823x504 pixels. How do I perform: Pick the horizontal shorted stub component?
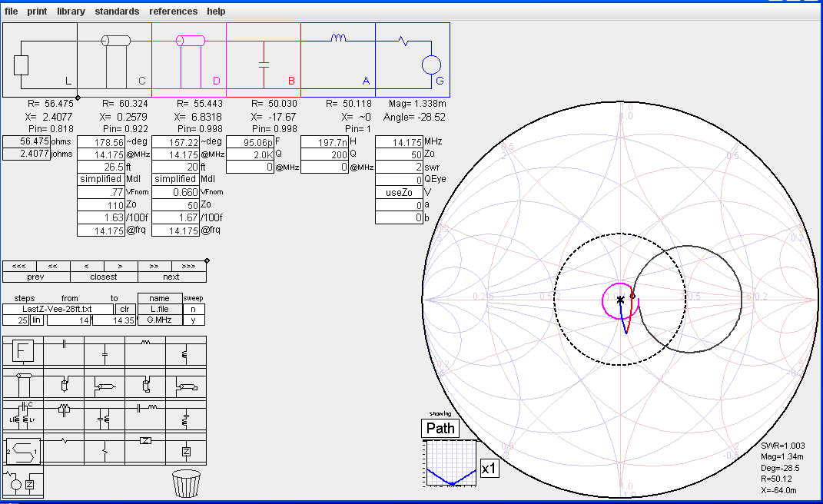[x=186, y=383]
